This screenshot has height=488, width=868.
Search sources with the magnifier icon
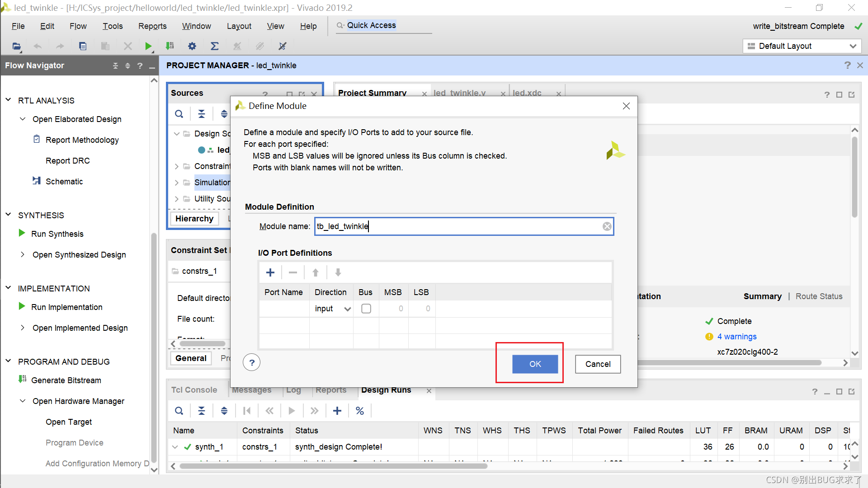[x=179, y=114]
